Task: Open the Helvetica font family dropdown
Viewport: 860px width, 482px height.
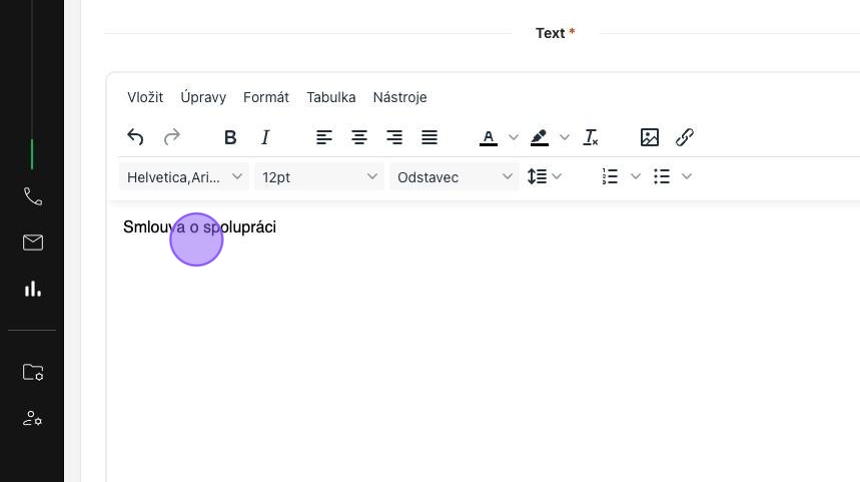Action: coord(184,177)
